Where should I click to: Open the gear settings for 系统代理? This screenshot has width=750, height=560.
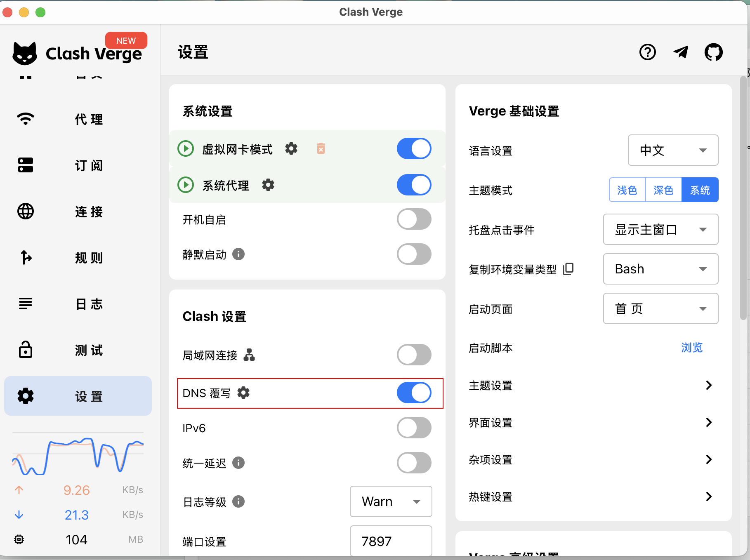pos(268,185)
